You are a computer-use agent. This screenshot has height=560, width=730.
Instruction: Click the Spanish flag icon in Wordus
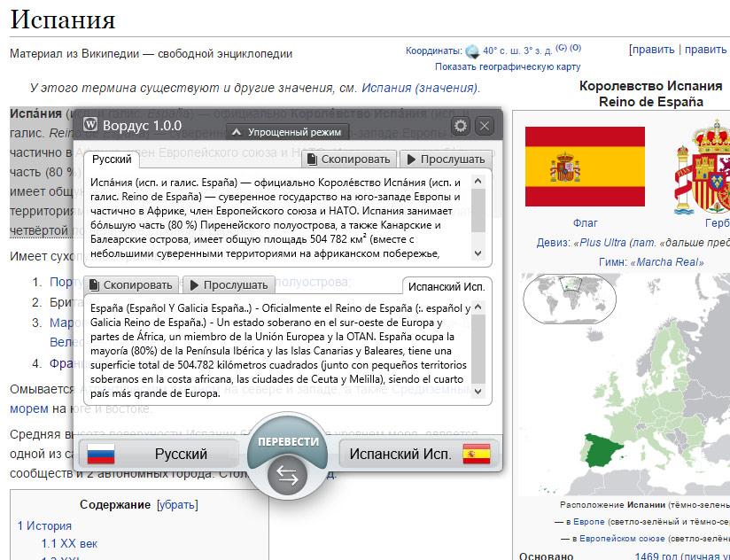point(477,454)
